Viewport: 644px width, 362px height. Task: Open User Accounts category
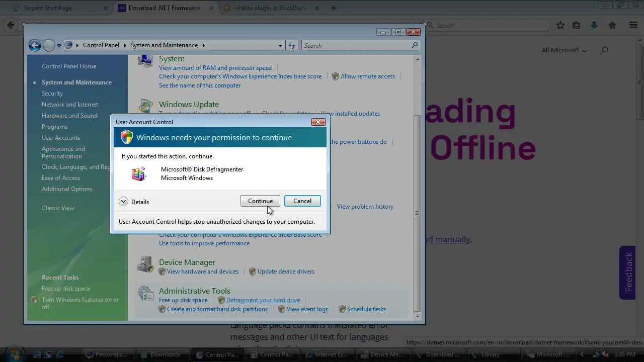pos(61,138)
